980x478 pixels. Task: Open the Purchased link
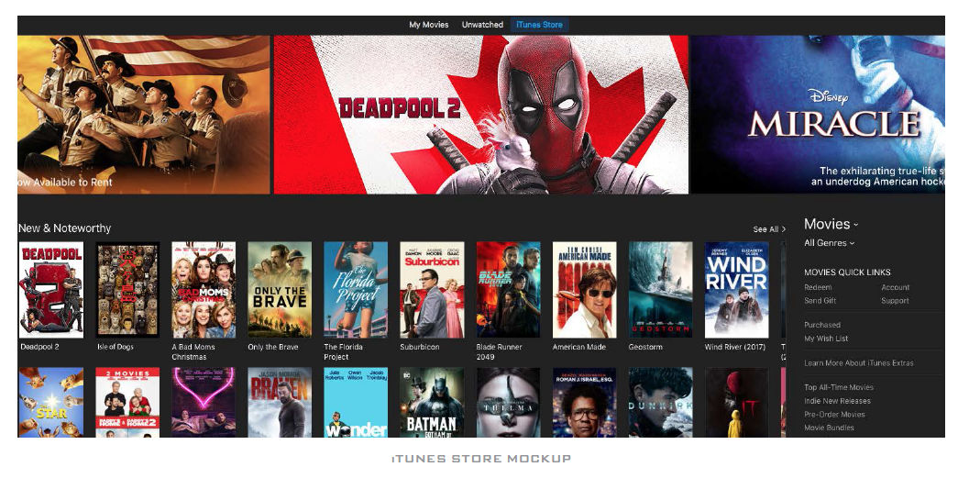click(x=822, y=325)
